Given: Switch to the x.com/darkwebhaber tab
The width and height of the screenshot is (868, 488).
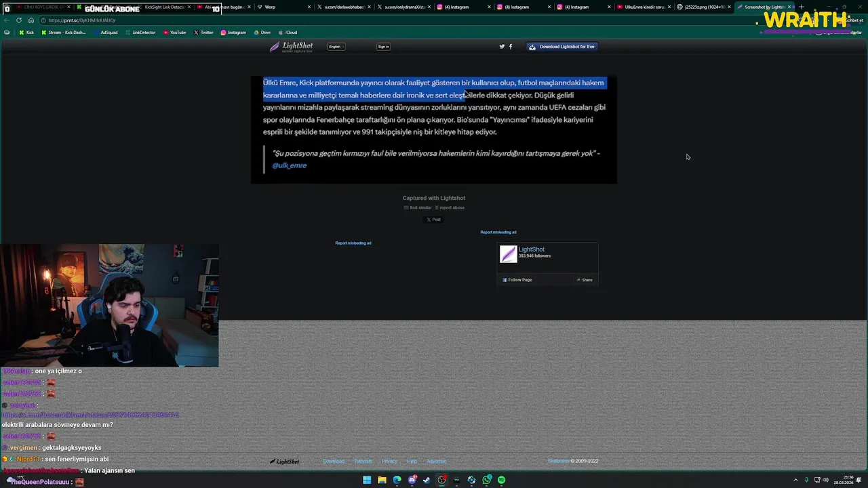Looking at the screenshot, I should pyautogui.click(x=342, y=7).
